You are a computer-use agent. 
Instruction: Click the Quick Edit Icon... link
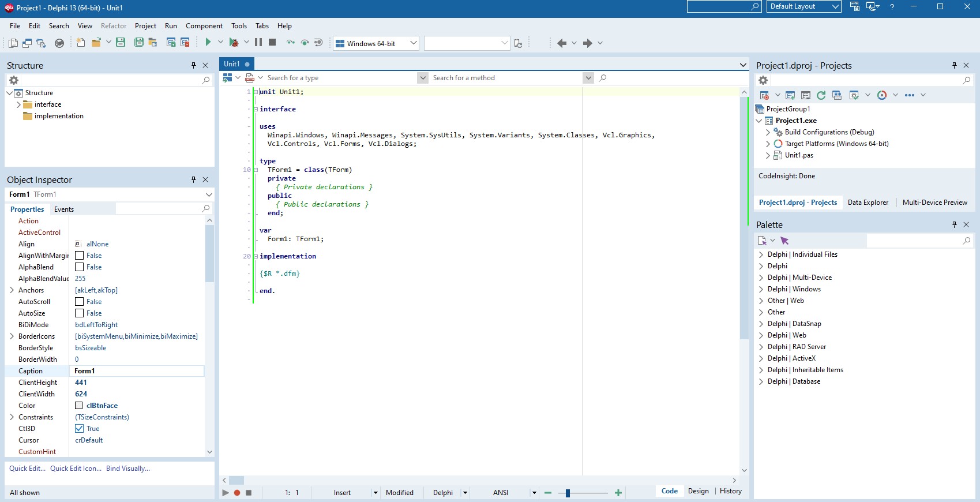pos(76,469)
